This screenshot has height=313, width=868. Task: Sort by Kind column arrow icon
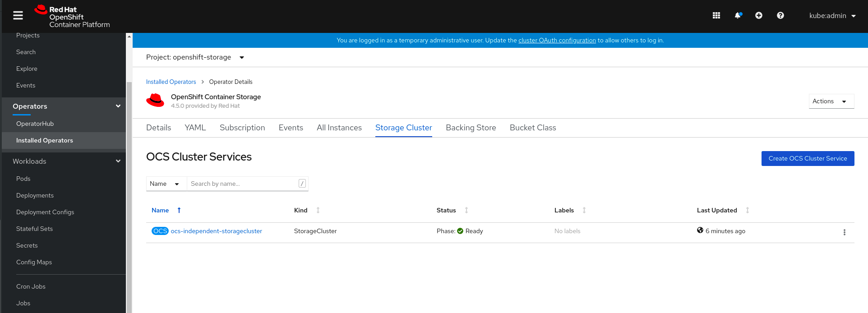click(x=318, y=210)
